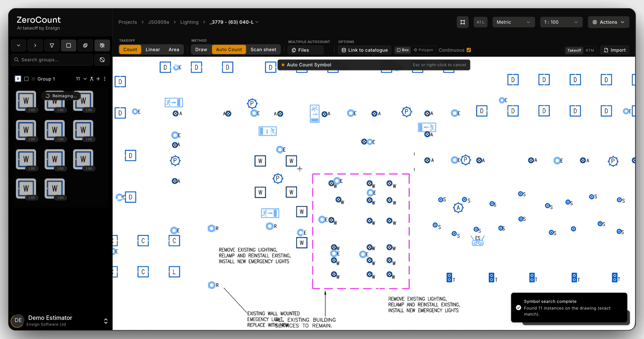Screen dimensions: 644x339
Task: Toggle the unlink chain icon on Group 1
Action: pos(33,79)
